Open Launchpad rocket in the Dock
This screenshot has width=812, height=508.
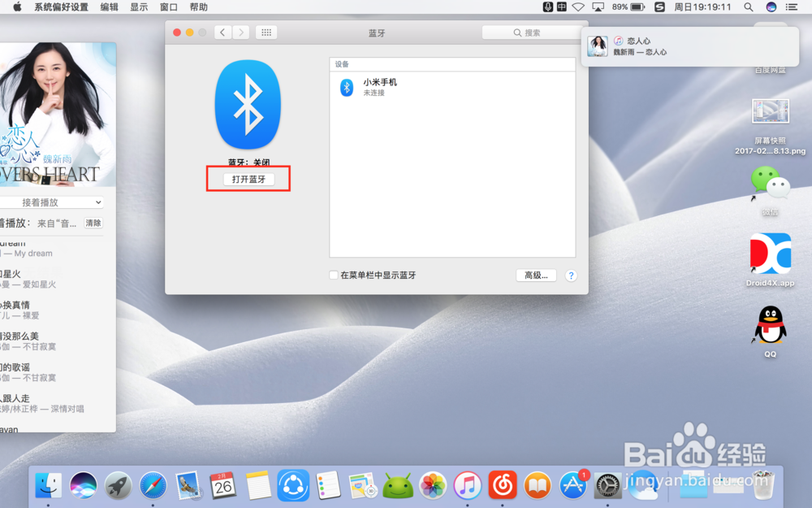[118, 486]
